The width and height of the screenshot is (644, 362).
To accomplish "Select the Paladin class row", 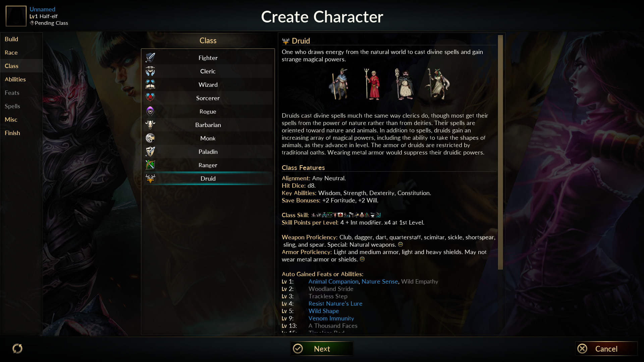I will (x=208, y=152).
